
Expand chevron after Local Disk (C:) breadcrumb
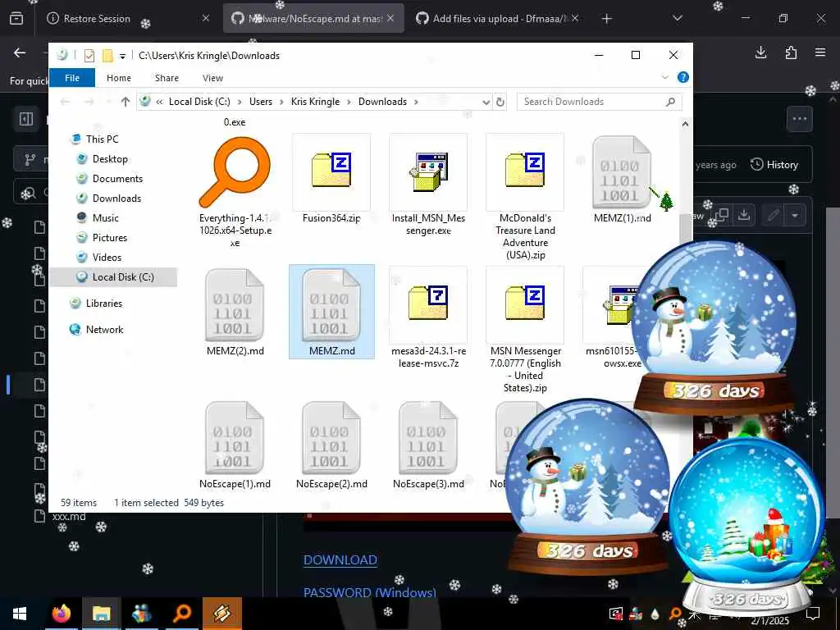[x=239, y=102]
